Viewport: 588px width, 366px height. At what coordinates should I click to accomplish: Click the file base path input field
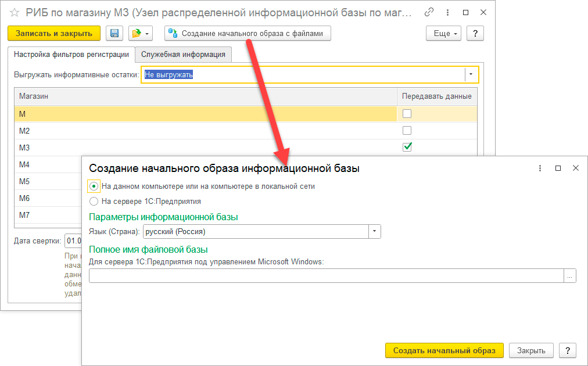325,276
